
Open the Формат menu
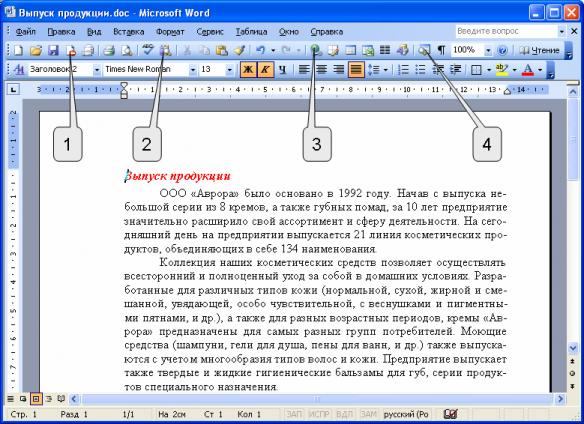click(170, 32)
